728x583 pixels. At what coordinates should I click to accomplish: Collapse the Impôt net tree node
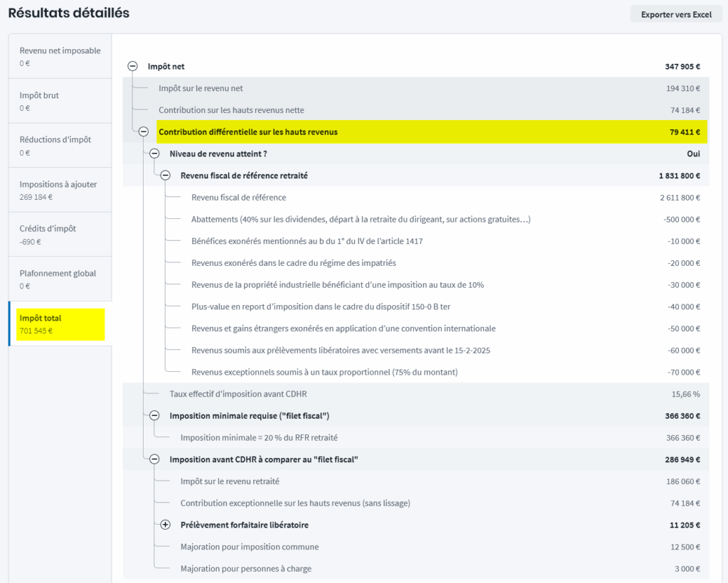pos(132,66)
